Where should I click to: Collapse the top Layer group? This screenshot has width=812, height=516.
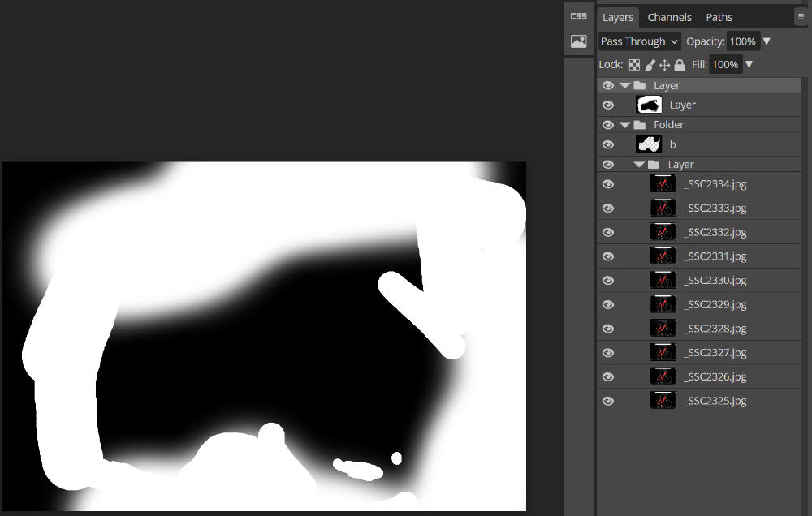625,85
